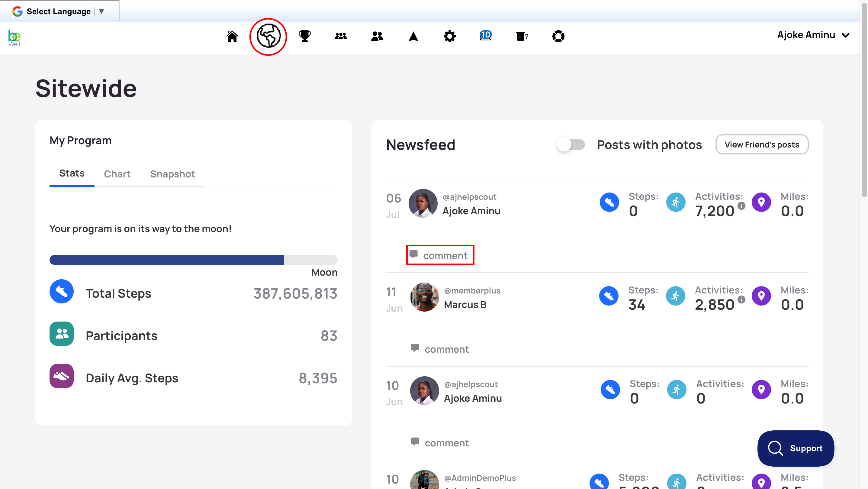Viewport: 868px width, 489px height.
Task: Click the green Participants icon
Action: coord(62,334)
